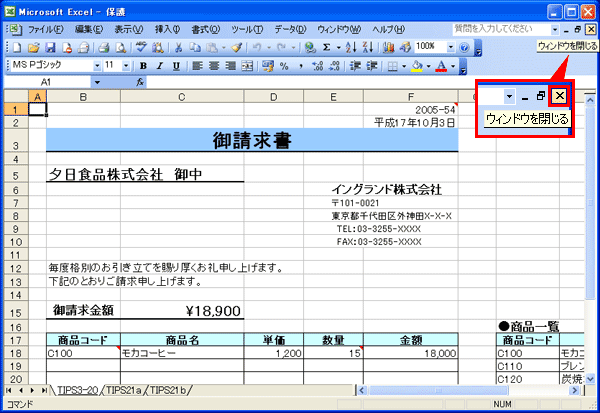Click the Paste clipboard icon
The image size is (600, 413).
(212, 47)
